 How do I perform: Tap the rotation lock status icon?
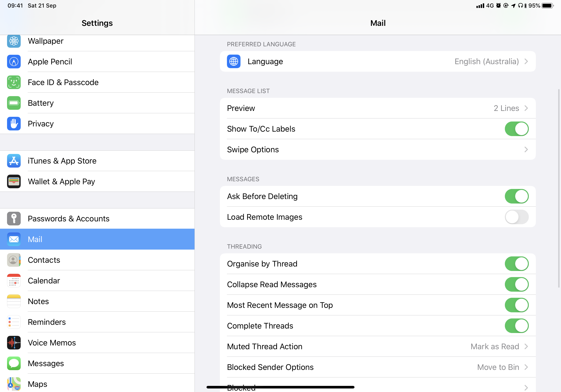click(x=506, y=6)
